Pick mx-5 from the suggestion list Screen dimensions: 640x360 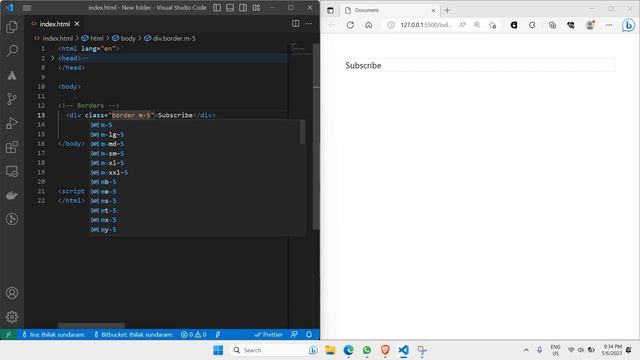pyautogui.click(x=197, y=220)
